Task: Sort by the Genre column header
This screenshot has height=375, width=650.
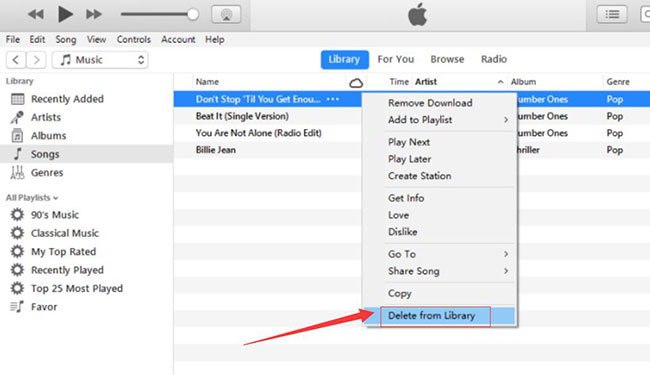Action: 618,82
